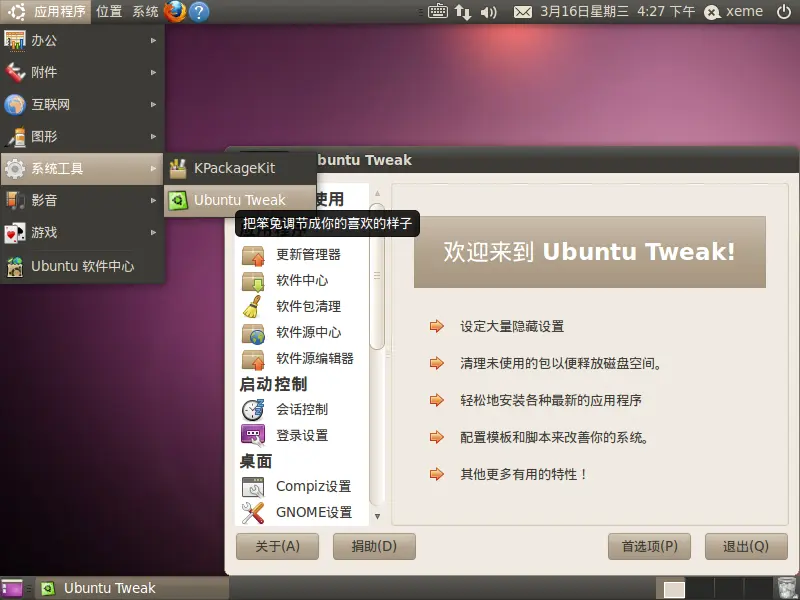Click the Ubuntu logo in top panel

16,11
